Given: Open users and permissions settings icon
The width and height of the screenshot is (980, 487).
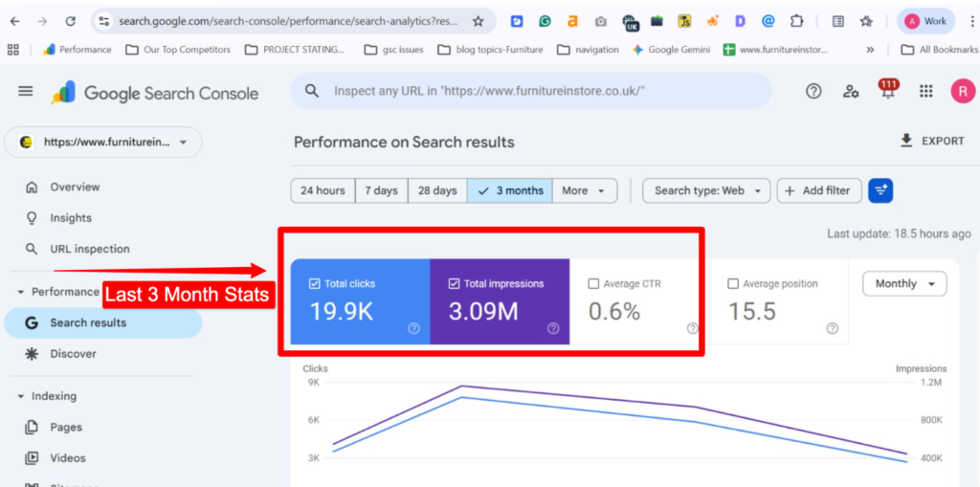Looking at the screenshot, I should (x=851, y=91).
